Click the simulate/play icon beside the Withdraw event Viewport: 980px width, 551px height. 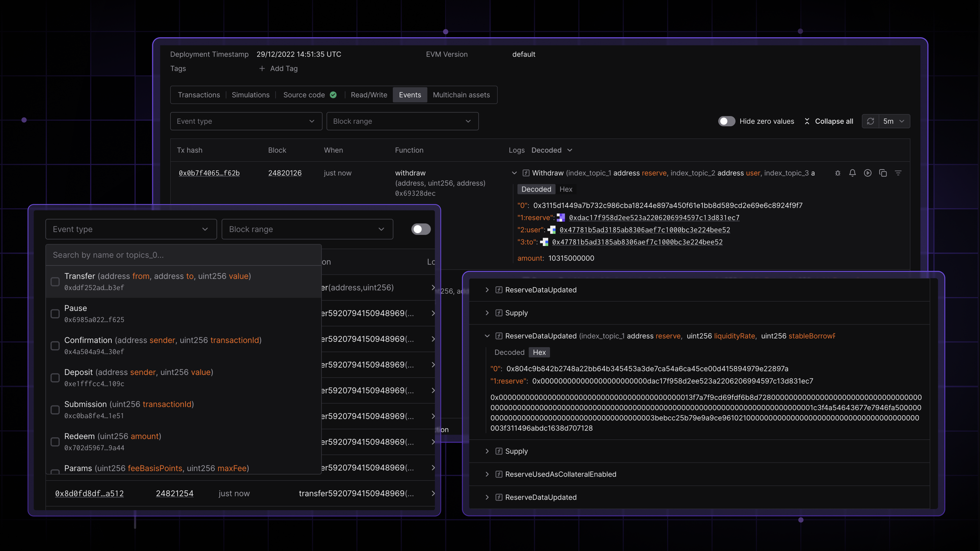click(x=867, y=173)
